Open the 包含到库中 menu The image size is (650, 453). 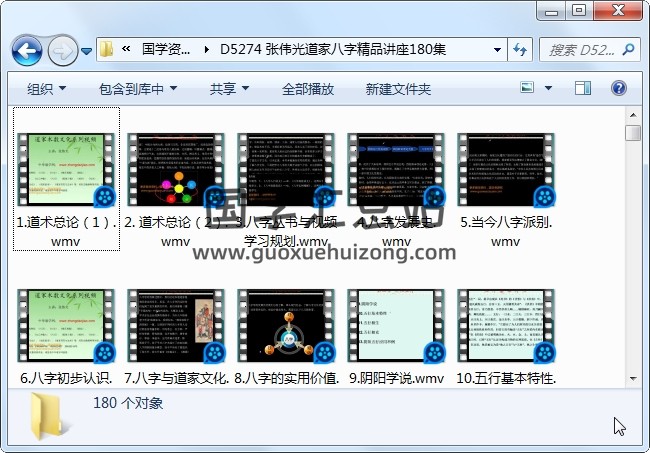(x=137, y=89)
